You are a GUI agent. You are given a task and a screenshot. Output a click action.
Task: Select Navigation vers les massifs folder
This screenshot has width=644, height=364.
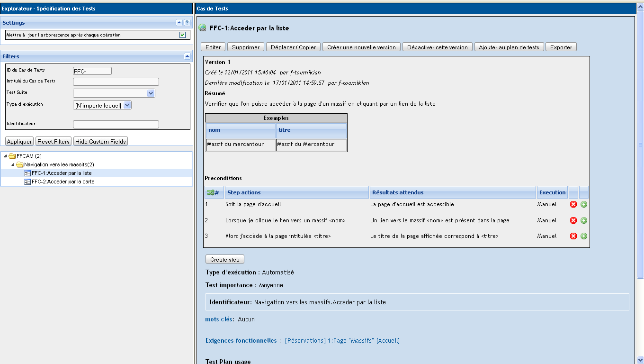59,164
